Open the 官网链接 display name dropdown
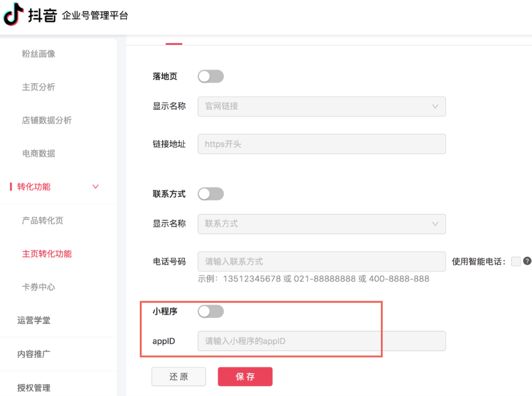Screen dimensions: 532x396 [x=321, y=106]
